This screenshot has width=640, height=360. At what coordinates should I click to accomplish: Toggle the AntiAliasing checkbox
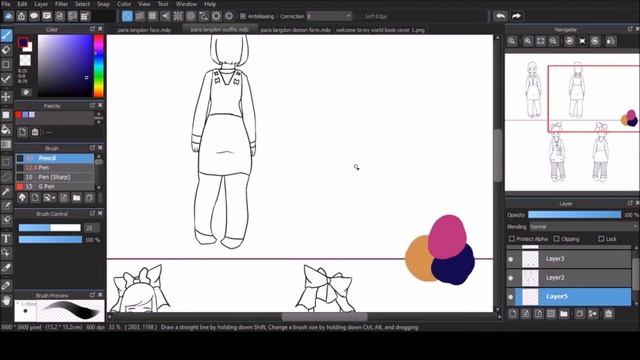243,16
